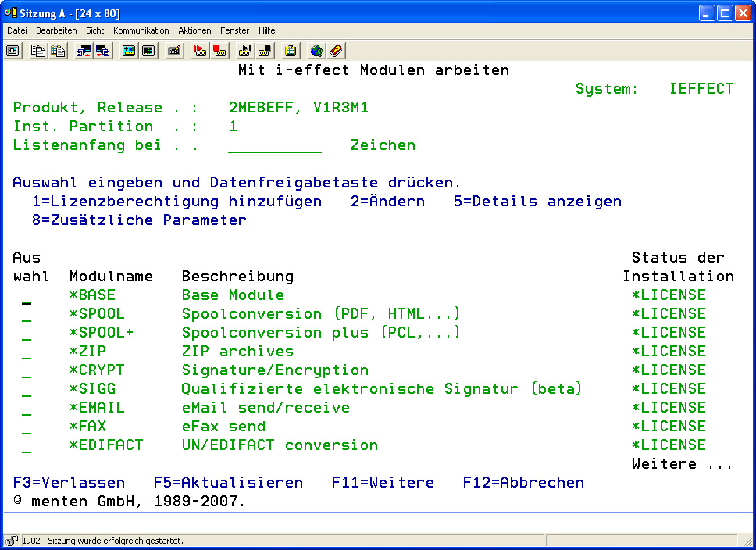Open the Aktionen menu

point(194,30)
